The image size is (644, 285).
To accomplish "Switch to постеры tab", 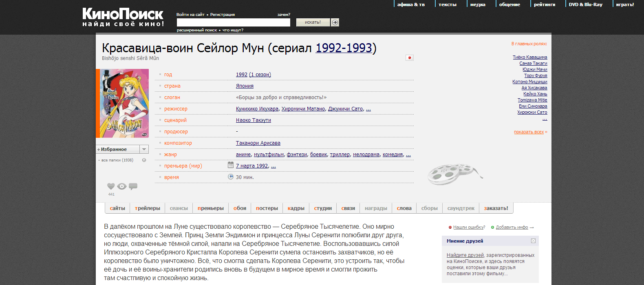I will [x=267, y=208].
